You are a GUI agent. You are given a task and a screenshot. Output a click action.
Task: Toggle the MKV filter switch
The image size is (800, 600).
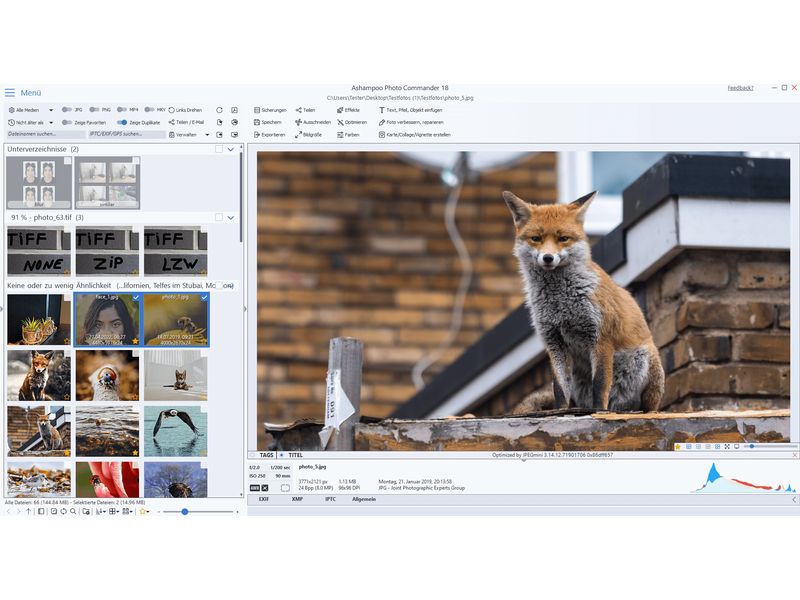pyautogui.click(x=149, y=110)
